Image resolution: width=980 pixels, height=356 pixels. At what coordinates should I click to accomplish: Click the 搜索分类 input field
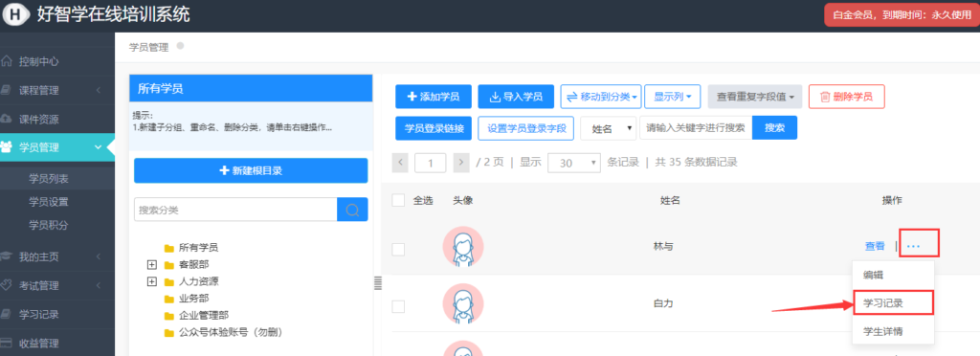pos(235,210)
